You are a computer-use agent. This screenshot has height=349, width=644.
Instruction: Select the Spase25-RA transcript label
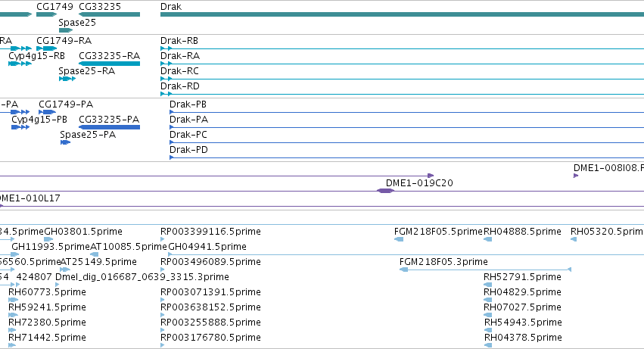(87, 71)
